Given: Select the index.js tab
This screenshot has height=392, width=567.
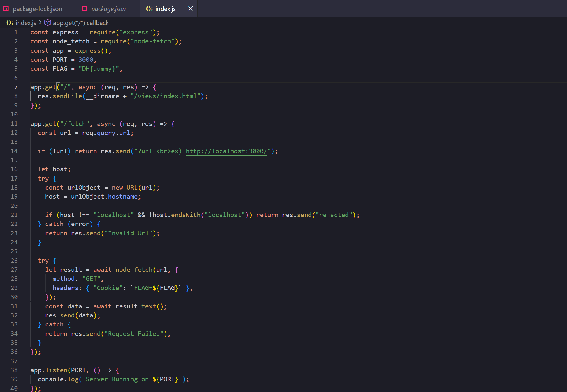Looking at the screenshot, I should coord(165,9).
